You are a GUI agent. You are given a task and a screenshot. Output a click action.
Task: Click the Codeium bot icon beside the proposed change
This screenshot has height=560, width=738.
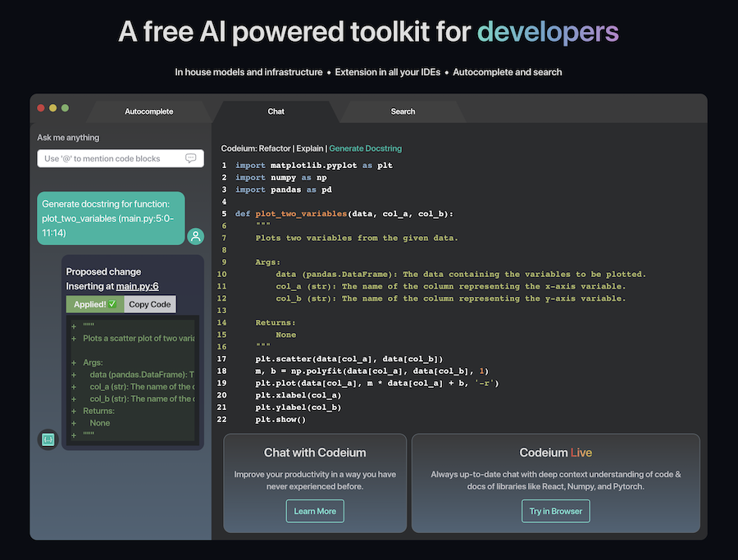(x=48, y=439)
